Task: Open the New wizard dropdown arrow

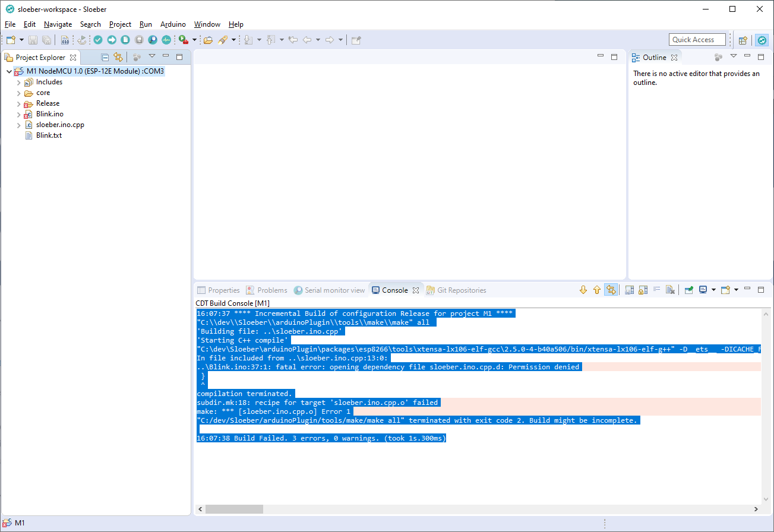Action: [22, 40]
